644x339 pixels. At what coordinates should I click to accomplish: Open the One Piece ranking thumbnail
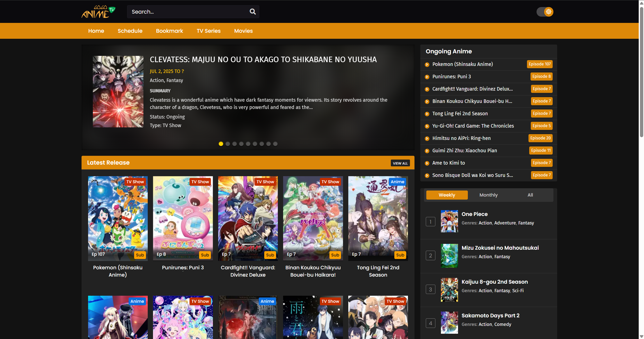(449, 221)
